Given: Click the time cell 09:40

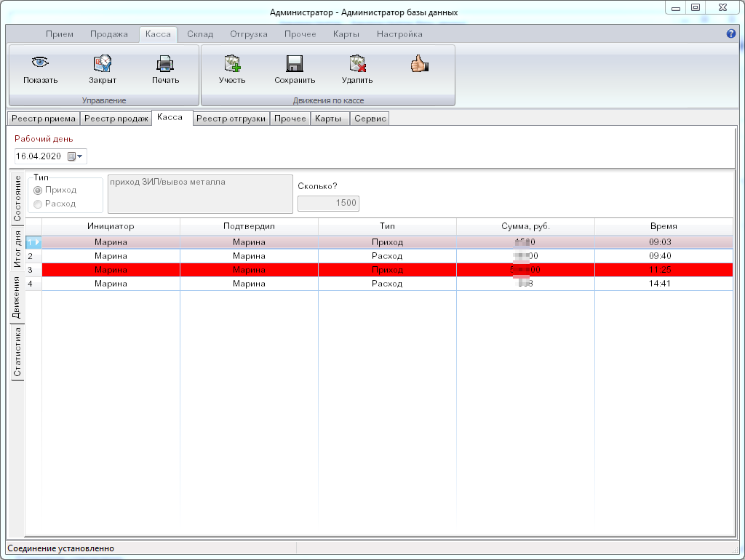Looking at the screenshot, I should pos(664,256).
